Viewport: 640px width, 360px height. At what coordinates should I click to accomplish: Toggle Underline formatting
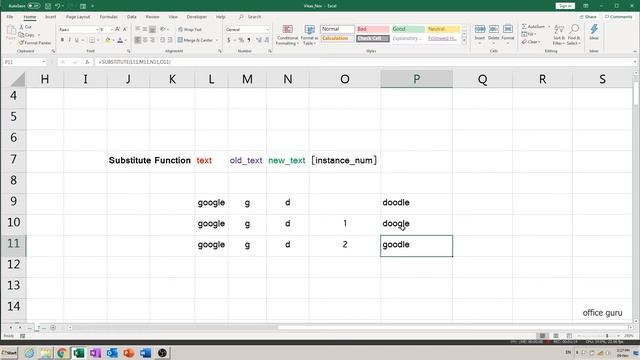tap(76, 40)
